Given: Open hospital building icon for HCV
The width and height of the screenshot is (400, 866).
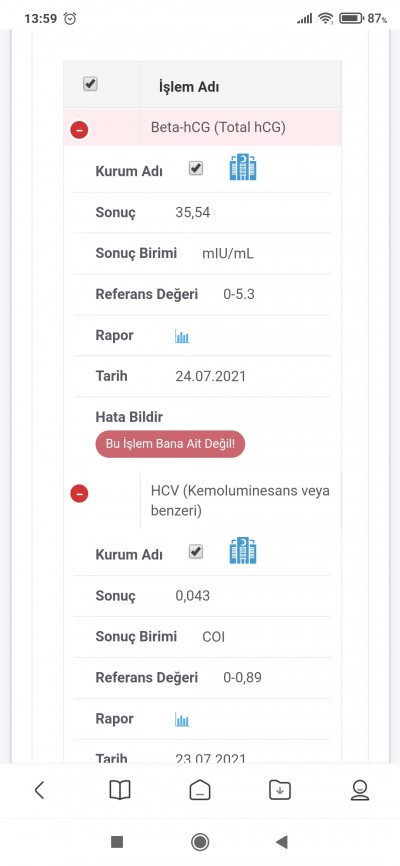Looking at the screenshot, I should (243, 551).
